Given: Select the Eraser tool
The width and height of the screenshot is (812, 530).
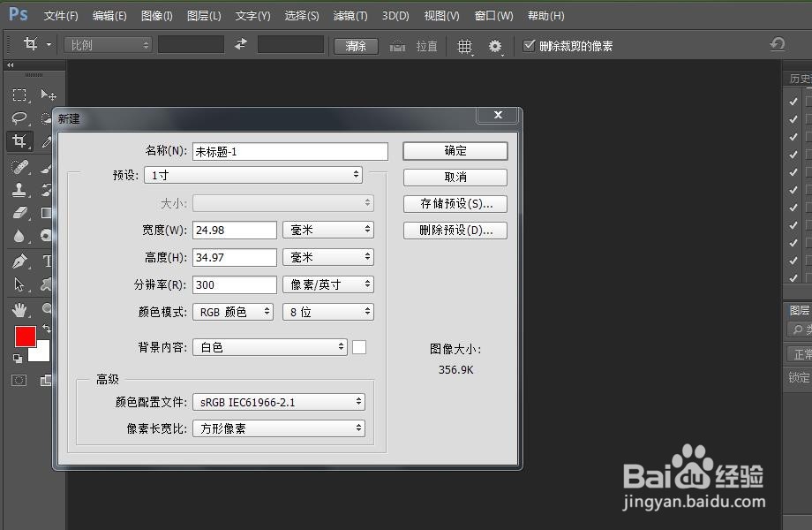Looking at the screenshot, I should [18, 213].
